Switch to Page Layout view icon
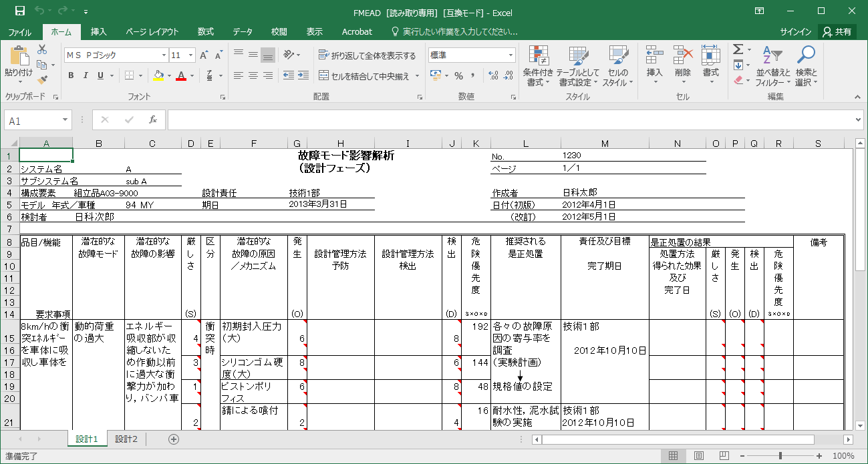This screenshot has width=868, height=464. tap(698, 455)
